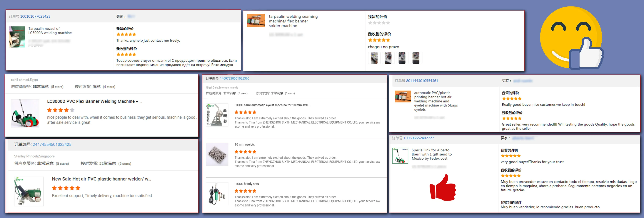Click the empty gray stars rating row
Image resolution: width=644 pixels, height=218 pixels.
coord(379,23)
